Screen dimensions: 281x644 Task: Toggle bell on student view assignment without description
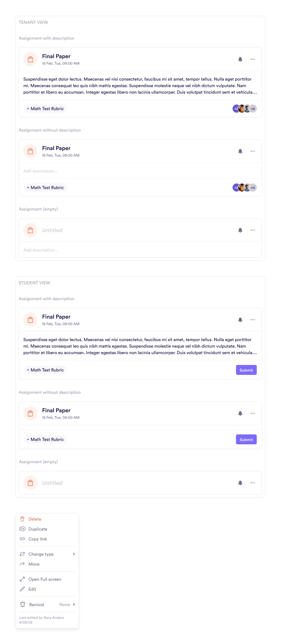pyautogui.click(x=240, y=413)
